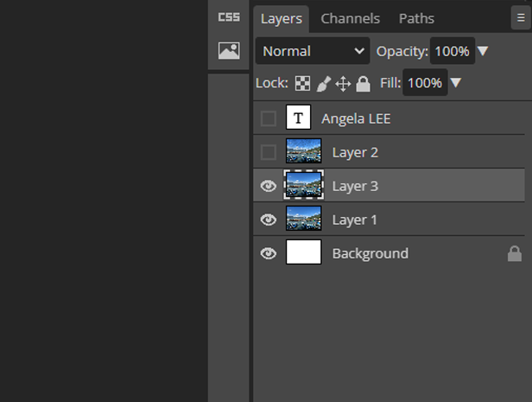Switch to the Paths tab

[416, 18]
